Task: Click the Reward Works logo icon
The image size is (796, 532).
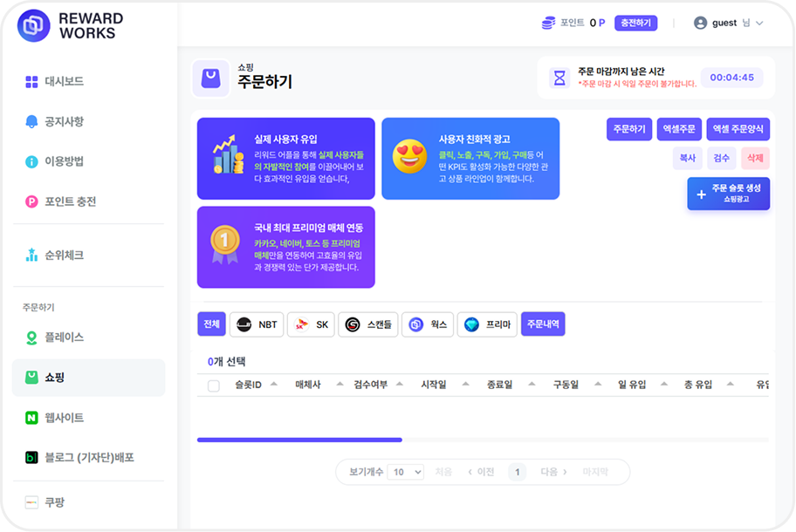Action: [34, 25]
